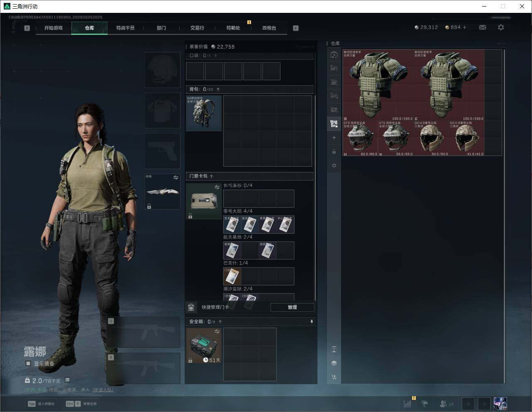The image size is (532, 412).
Task: Go to the 交易行 tab
Action: click(197, 28)
